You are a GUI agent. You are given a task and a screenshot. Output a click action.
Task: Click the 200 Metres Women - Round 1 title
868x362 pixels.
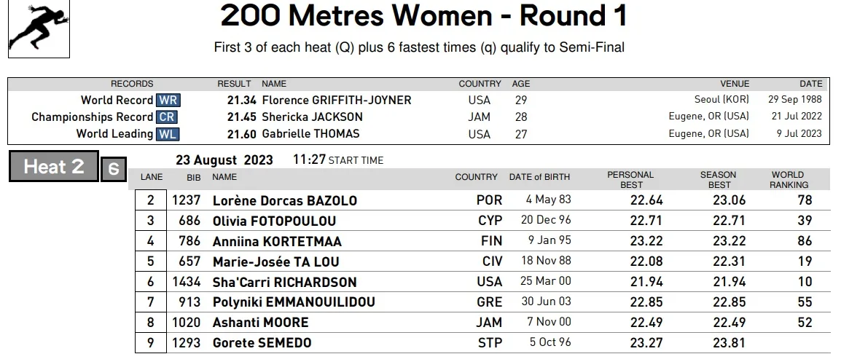(424, 15)
